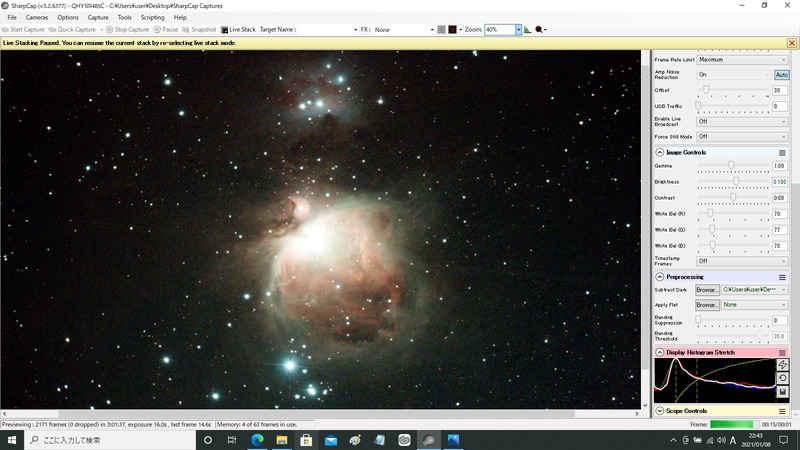Viewport: 800px width, 450px height.
Task: Open the Mail app from taskbar
Action: click(331, 440)
